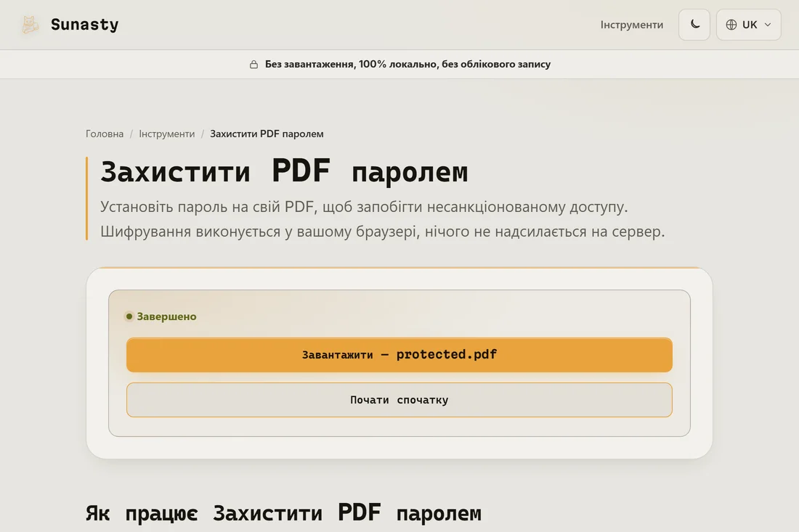Click the green Завершено status dot
Viewport: 799px width, 532px height.
[x=129, y=316]
